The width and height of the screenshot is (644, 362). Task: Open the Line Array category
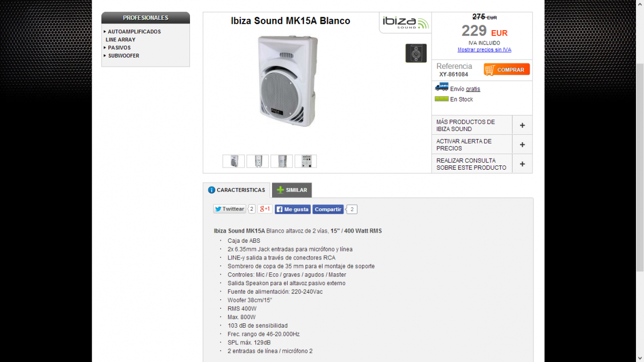[x=120, y=40]
